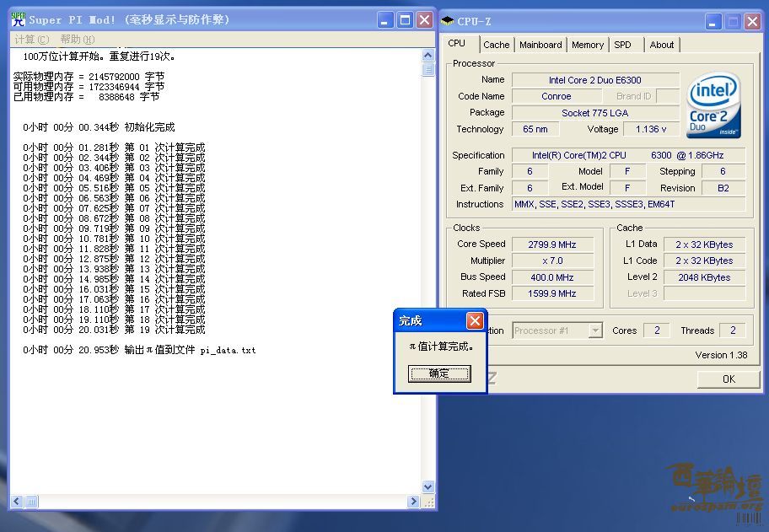Click the Core Speed value field
Viewport: 769px width, 532px height.
point(552,245)
